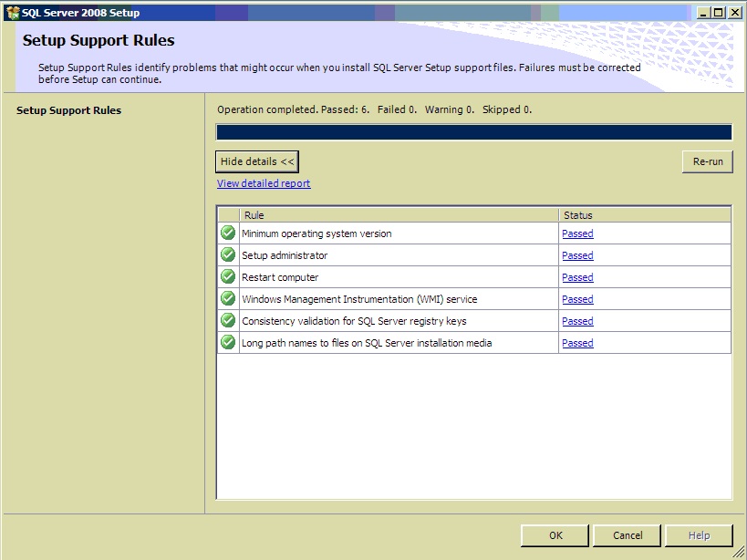Open Passed status for registry keys consistency validation
This screenshot has width=747, height=560.
577,321
